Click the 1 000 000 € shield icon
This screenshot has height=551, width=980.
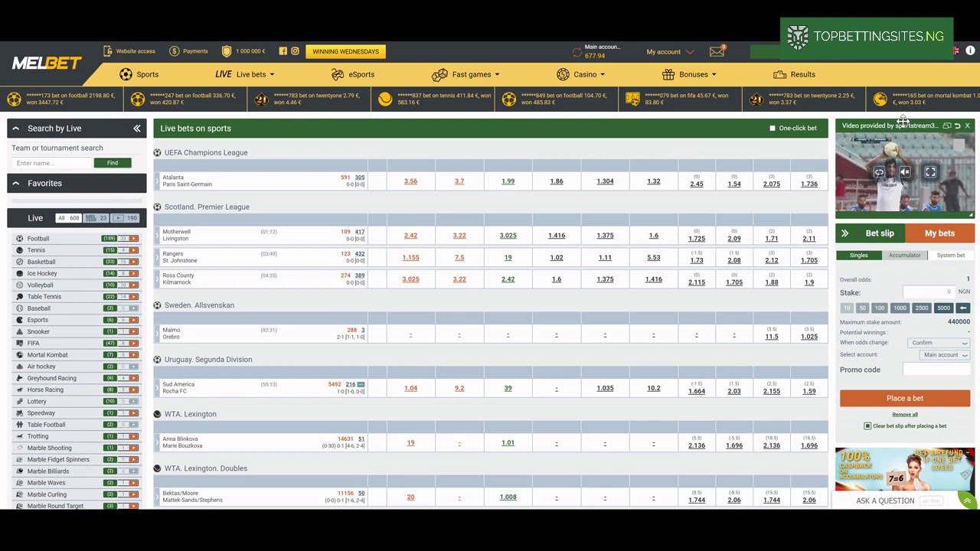point(227,51)
